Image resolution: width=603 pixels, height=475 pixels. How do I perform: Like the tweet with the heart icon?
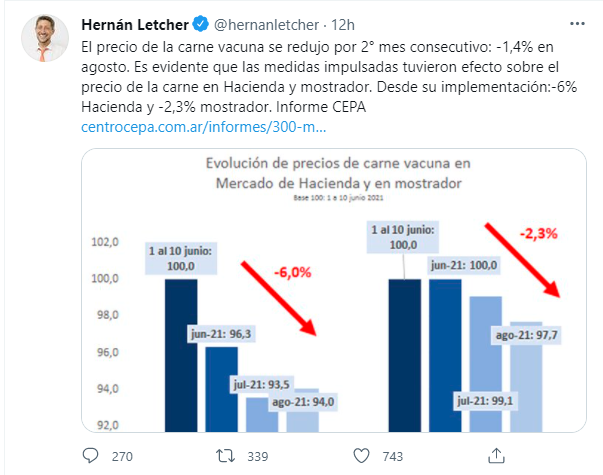361,456
